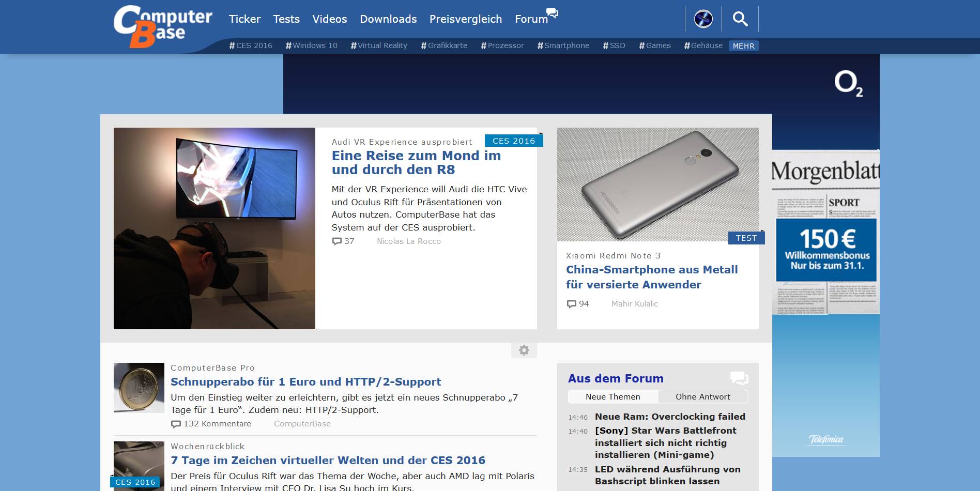Click the comment icon beside 132 Kommentare
The height and width of the screenshot is (491, 980).
click(x=176, y=424)
